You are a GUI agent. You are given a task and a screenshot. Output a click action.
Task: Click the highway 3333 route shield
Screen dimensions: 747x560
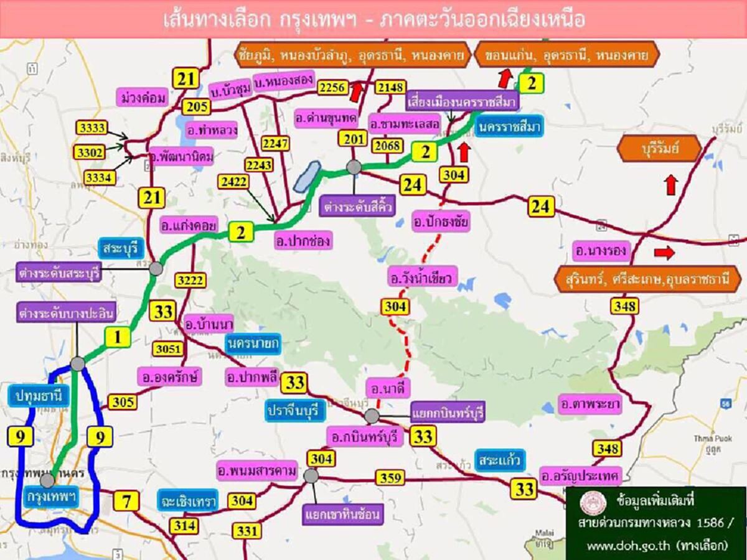coord(91,127)
